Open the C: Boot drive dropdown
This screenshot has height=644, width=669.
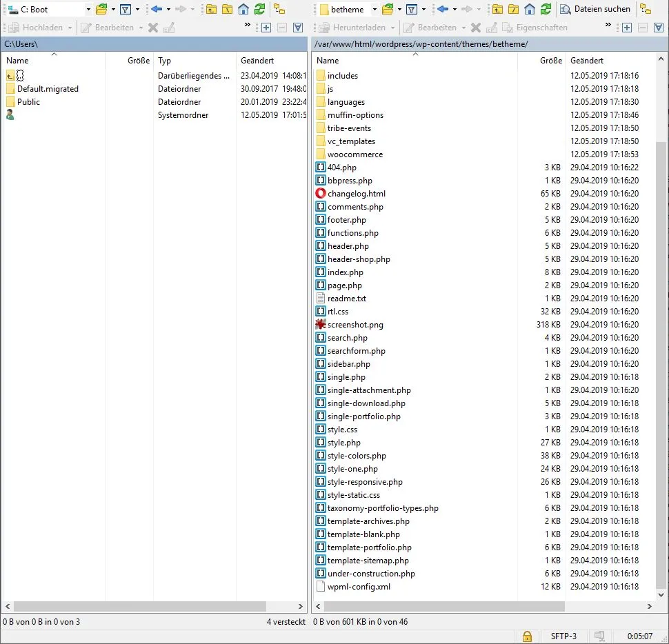tap(88, 10)
